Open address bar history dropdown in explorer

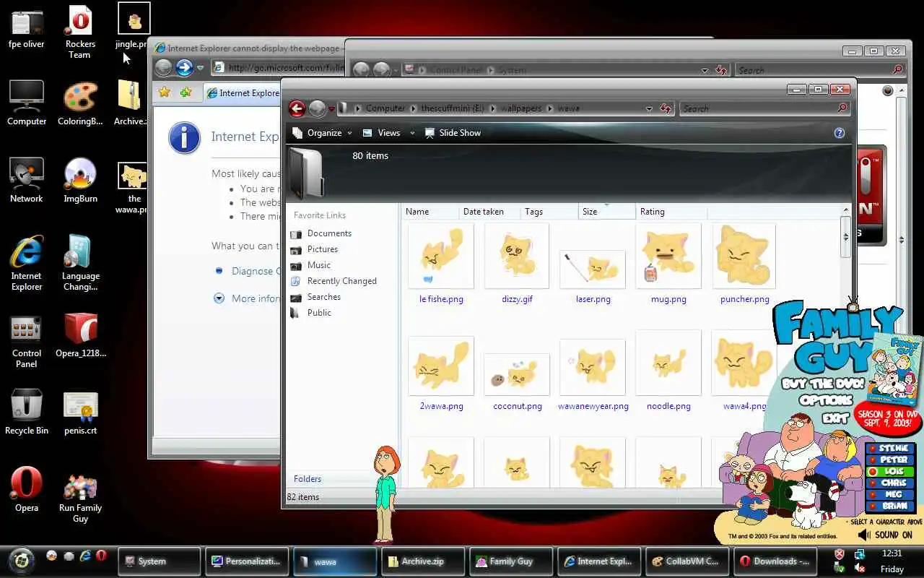pos(649,108)
